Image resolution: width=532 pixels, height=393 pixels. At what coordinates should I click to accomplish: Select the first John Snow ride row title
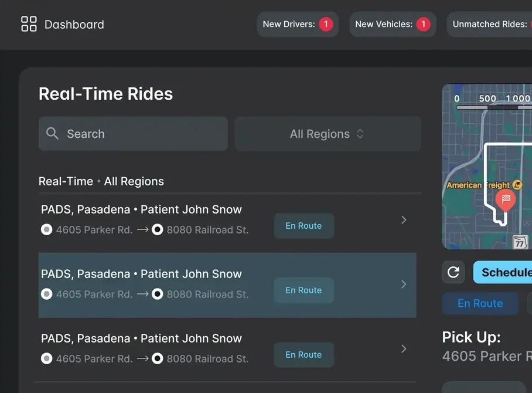[x=141, y=209]
